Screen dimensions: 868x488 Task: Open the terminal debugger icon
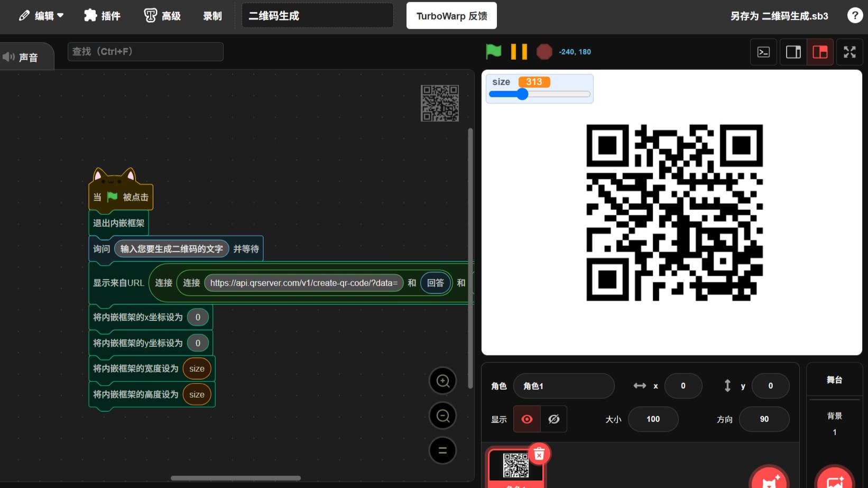coord(763,52)
